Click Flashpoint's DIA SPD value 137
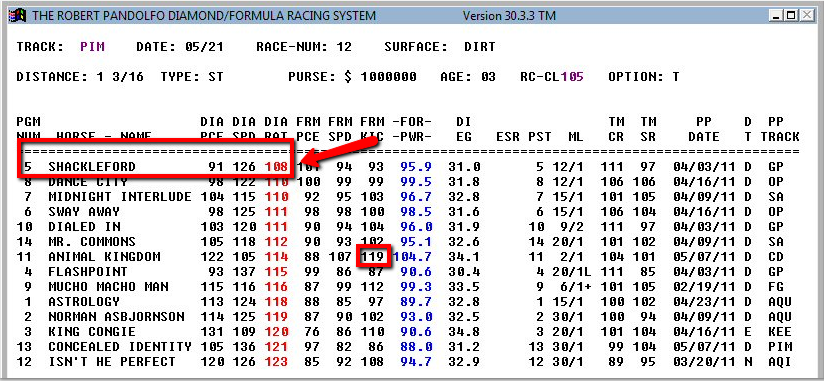The height and width of the screenshot is (381, 824). click(x=244, y=272)
